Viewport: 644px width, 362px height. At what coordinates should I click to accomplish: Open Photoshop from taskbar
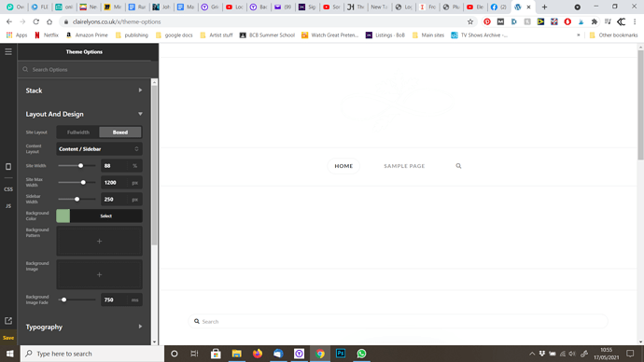(x=341, y=354)
